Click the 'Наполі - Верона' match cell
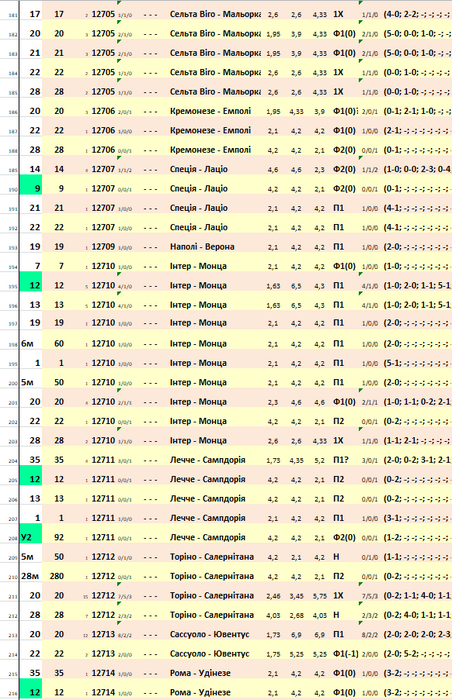This screenshot has width=452, height=700. 202,246
